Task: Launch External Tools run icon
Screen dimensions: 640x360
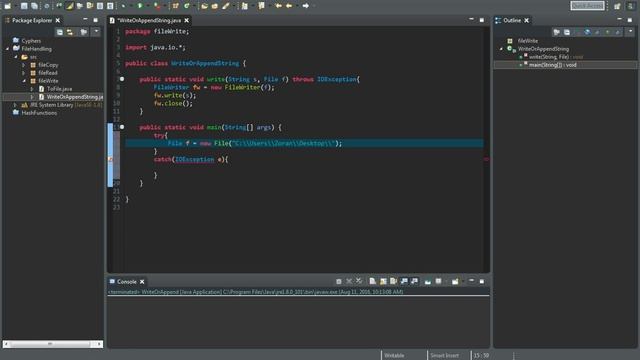Action: pyautogui.click(x=157, y=6)
